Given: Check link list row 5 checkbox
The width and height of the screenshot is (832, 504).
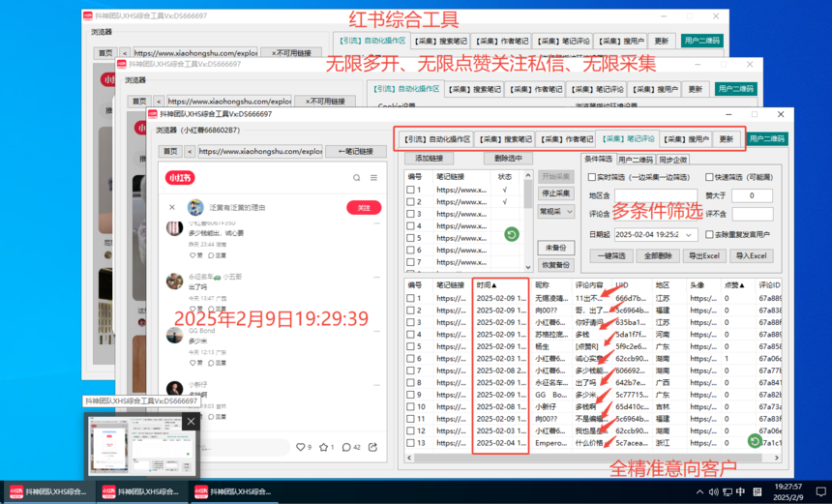Looking at the screenshot, I should click(x=410, y=238).
